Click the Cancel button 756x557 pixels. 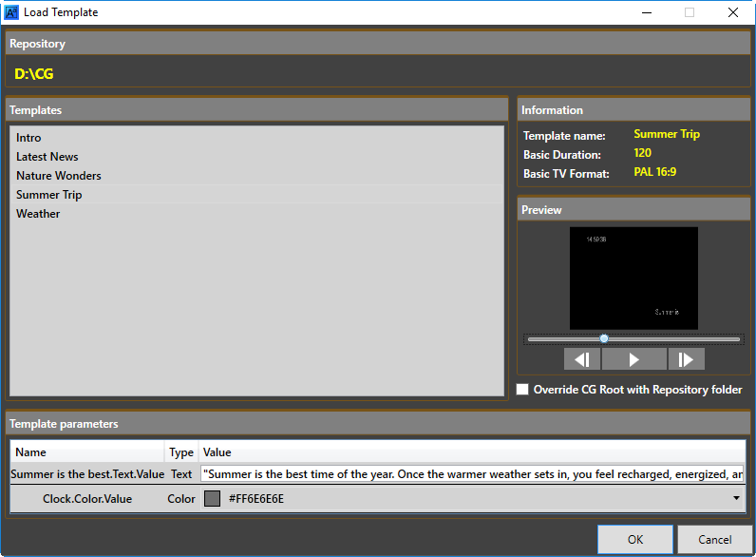pyautogui.click(x=714, y=539)
